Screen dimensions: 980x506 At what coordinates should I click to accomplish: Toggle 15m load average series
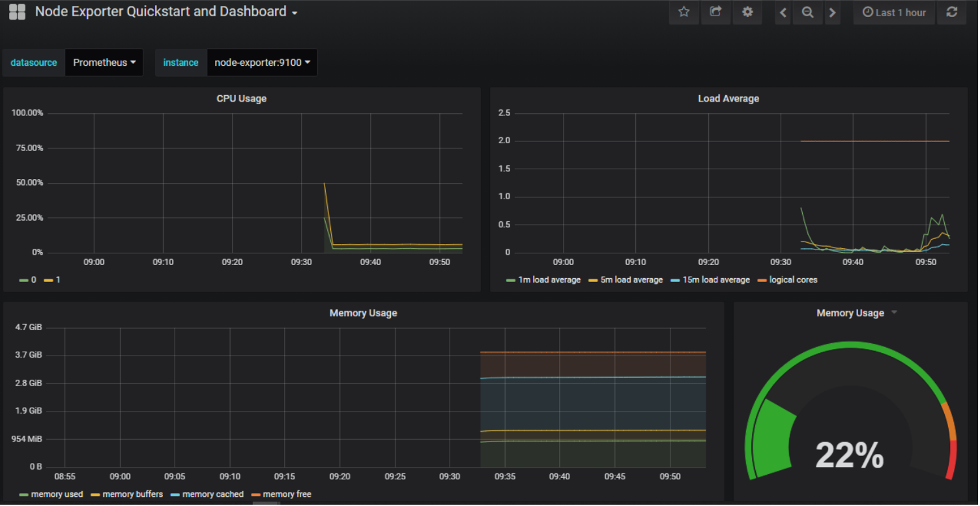(710, 279)
